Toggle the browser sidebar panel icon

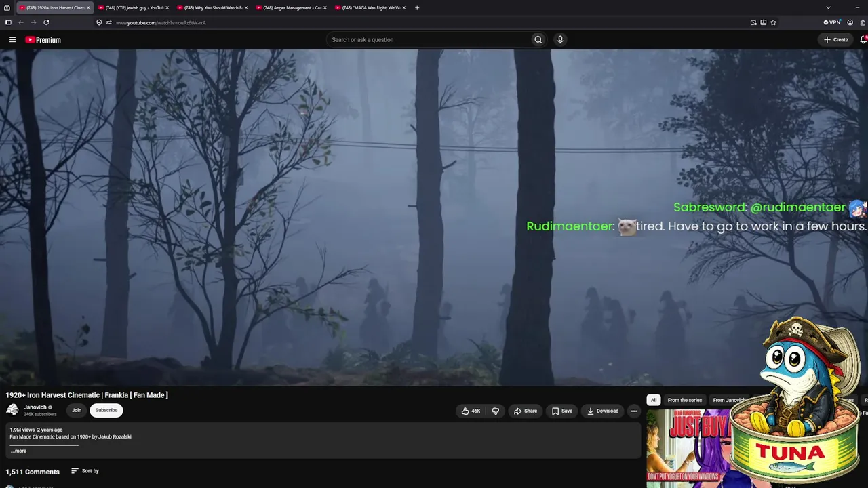(8, 22)
